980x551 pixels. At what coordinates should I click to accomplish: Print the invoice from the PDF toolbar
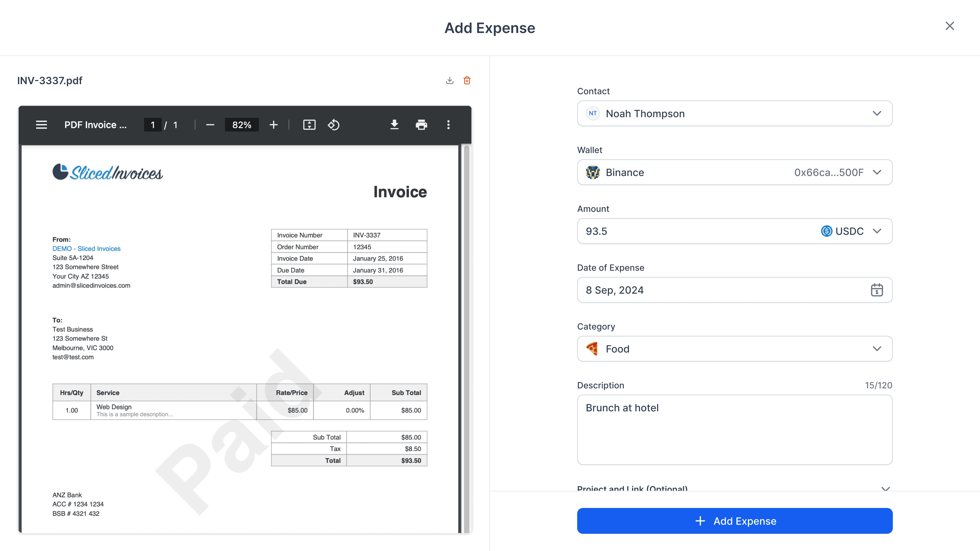421,125
